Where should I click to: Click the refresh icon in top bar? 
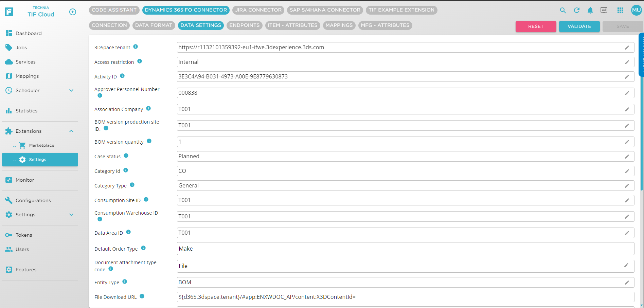click(576, 11)
